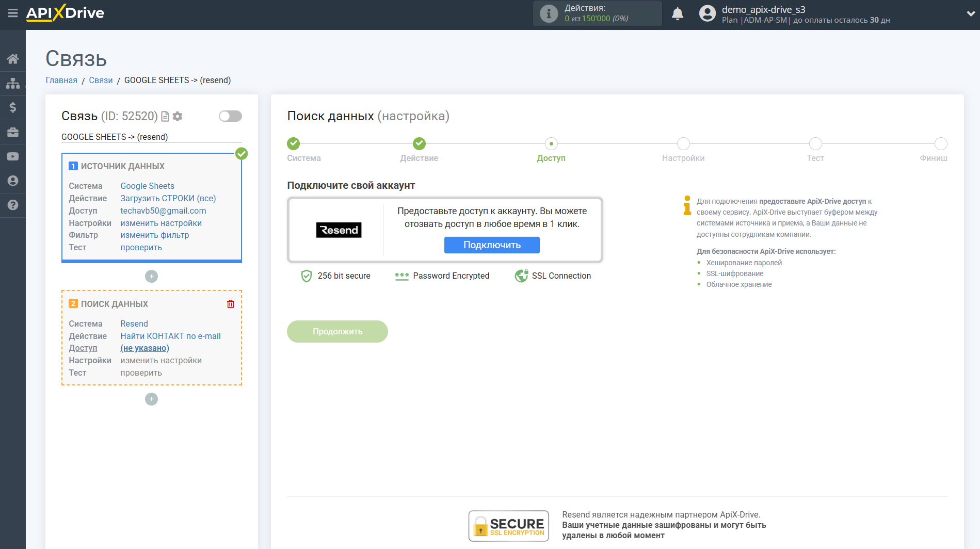Screen dimensions: 980x549
Task: Open the hamburger menu in the top bar
Action: coord(12,13)
